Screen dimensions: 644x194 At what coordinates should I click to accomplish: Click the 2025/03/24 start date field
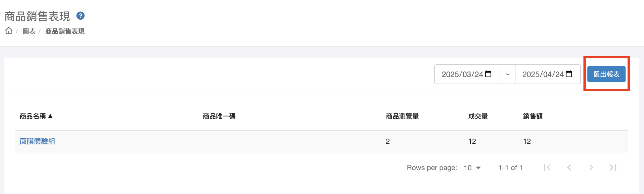(x=467, y=74)
